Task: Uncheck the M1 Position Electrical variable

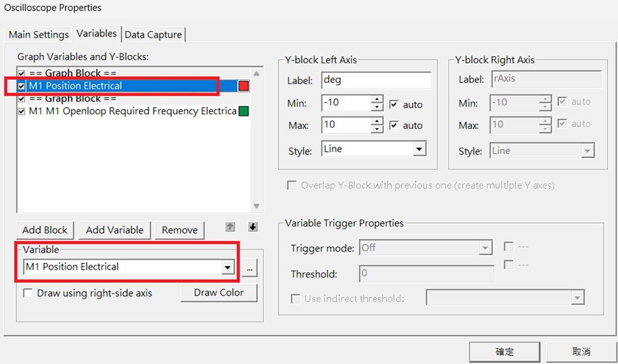Action: click(x=22, y=86)
